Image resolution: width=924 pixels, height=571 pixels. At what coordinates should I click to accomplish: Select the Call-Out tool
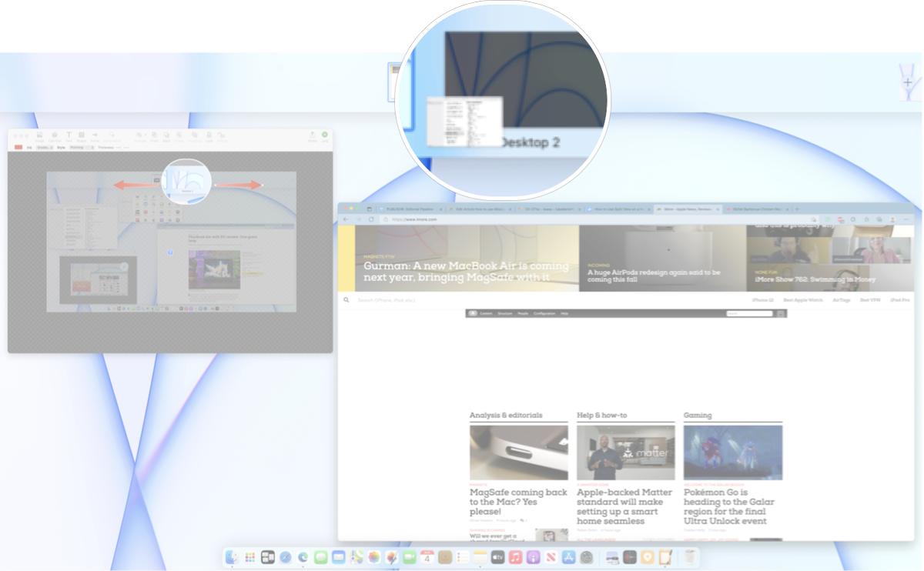(x=54, y=135)
